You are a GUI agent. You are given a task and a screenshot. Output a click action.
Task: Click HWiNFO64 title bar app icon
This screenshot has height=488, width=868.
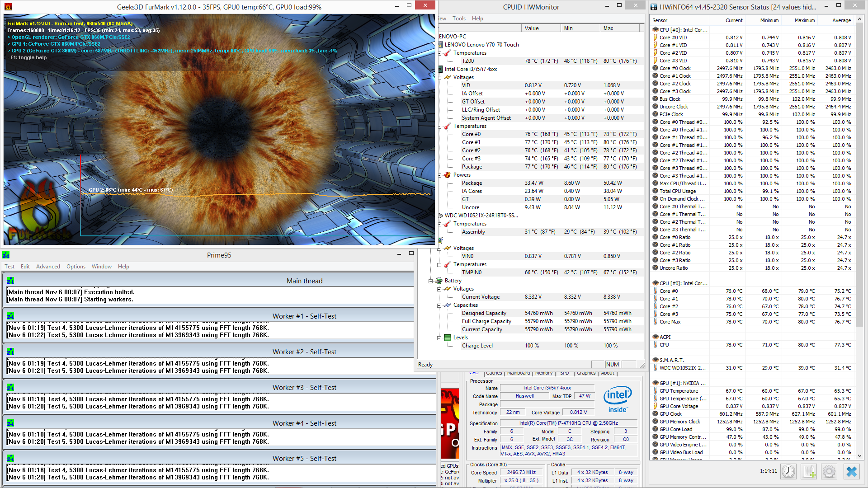pyautogui.click(x=654, y=7)
